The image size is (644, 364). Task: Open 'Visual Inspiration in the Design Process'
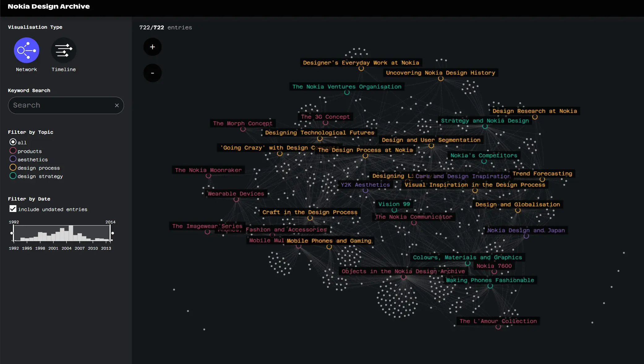tap(475, 185)
